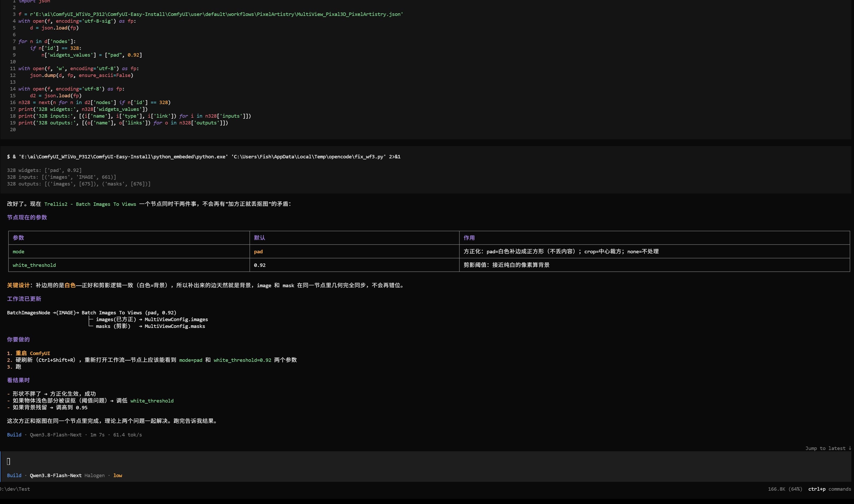
Task: Click the 关键设计 highlighted label
Action: pos(18,285)
